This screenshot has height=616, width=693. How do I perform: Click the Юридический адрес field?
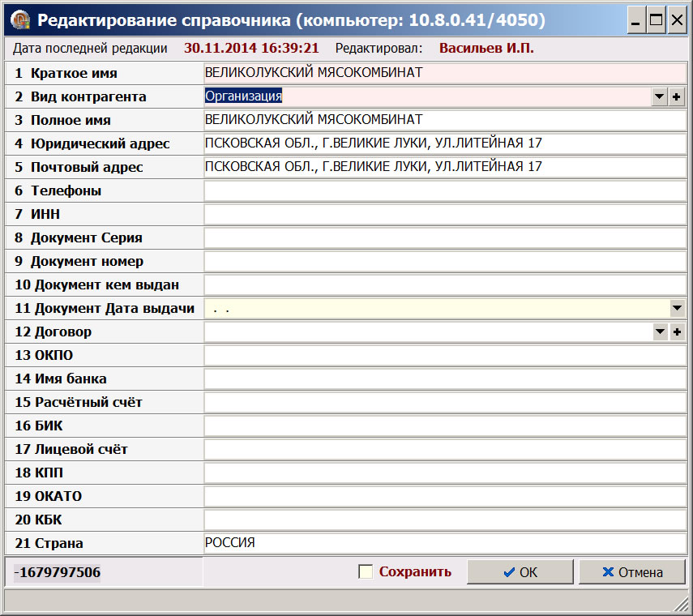pyautogui.click(x=444, y=143)
